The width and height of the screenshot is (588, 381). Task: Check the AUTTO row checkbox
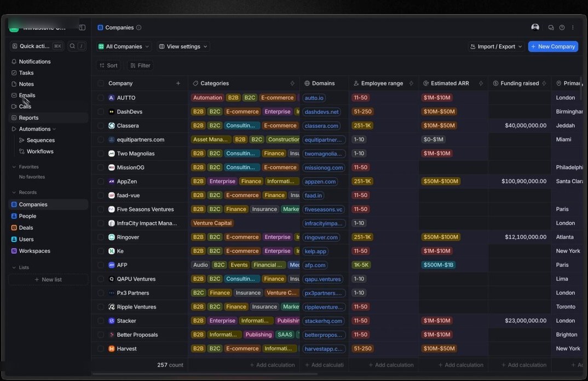point(101,97)
